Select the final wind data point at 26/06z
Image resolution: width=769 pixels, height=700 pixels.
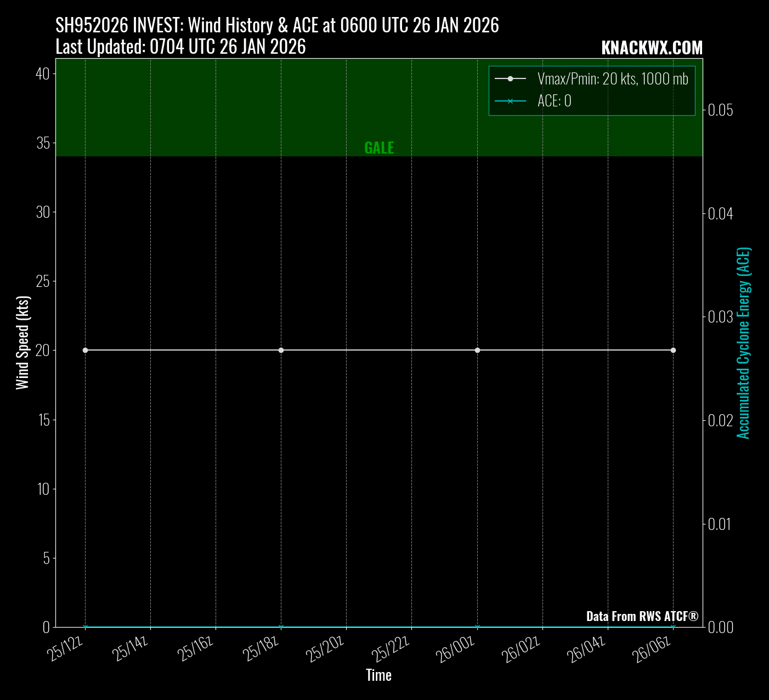(673, 350)
